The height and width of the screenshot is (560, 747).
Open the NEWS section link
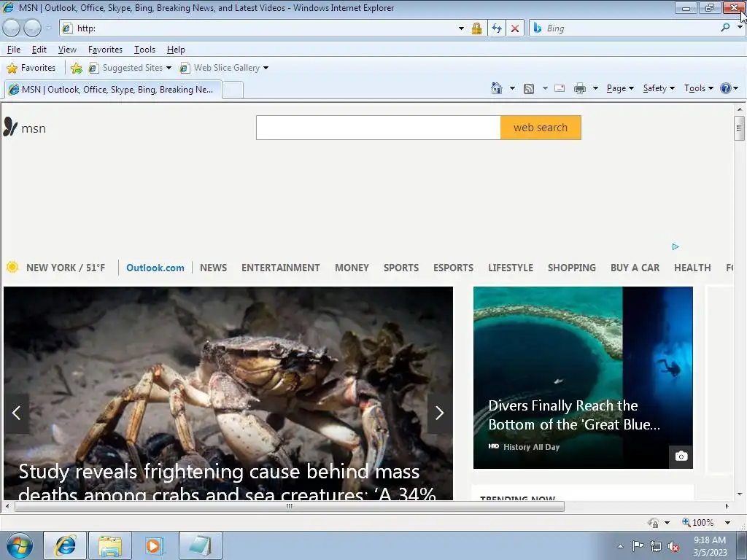coord(214,268)
